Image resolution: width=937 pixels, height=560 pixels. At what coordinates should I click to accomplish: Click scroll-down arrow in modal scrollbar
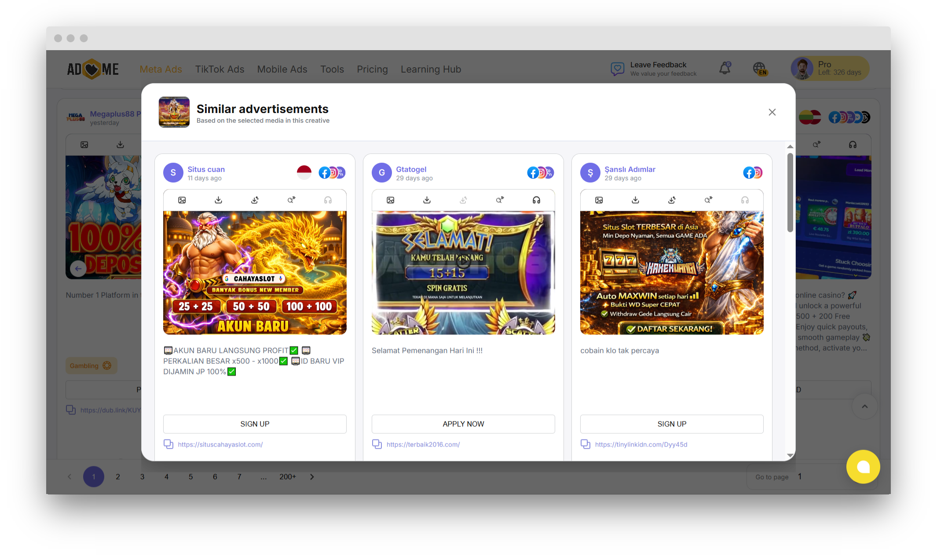tap(790, 455)
